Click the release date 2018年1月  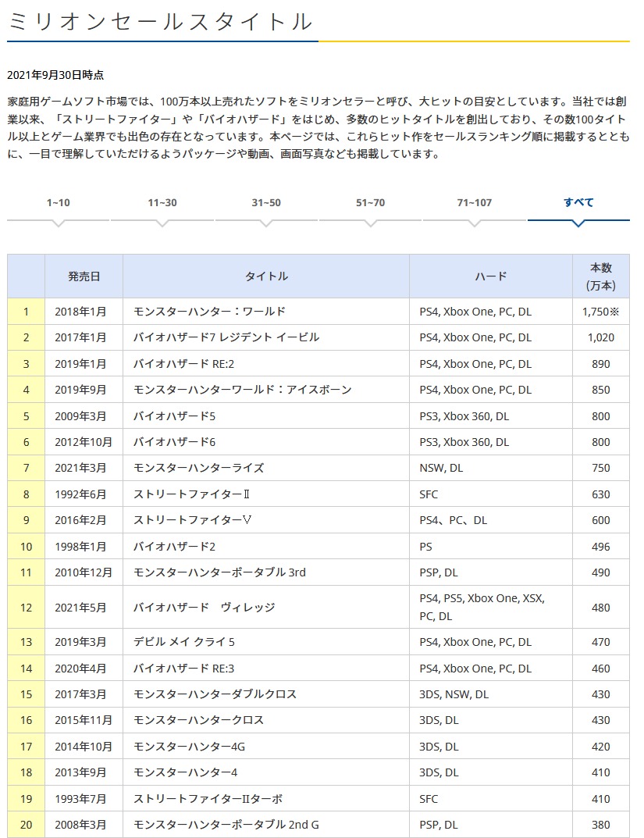point(80,312)
